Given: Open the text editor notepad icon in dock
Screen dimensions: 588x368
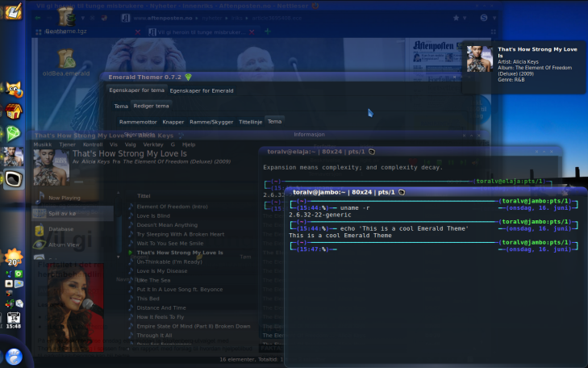Looking at the screenshot, I should coord(13,10).
